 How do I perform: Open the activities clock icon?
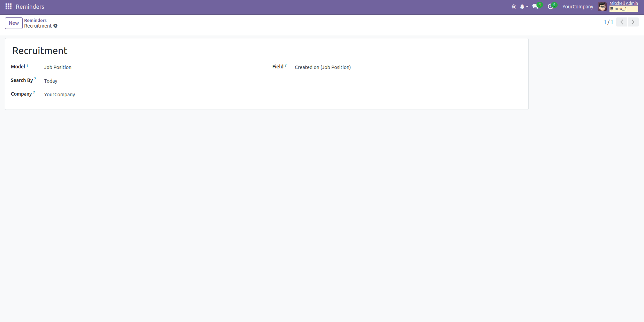click(x=551, y=7)
